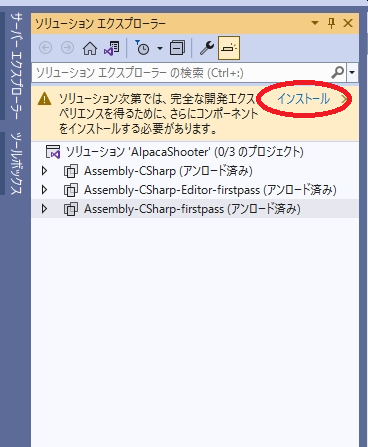Expand the Assembly-CSharp project node

(44, 171)
